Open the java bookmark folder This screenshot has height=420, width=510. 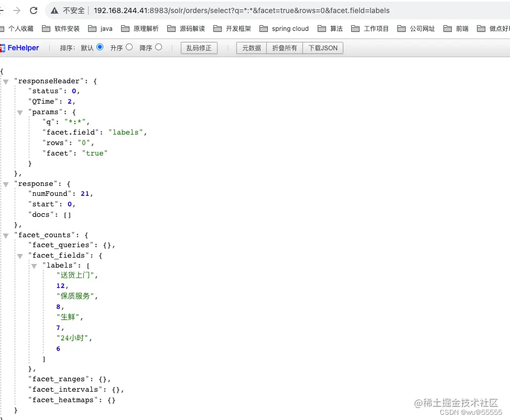pos(100,29)
